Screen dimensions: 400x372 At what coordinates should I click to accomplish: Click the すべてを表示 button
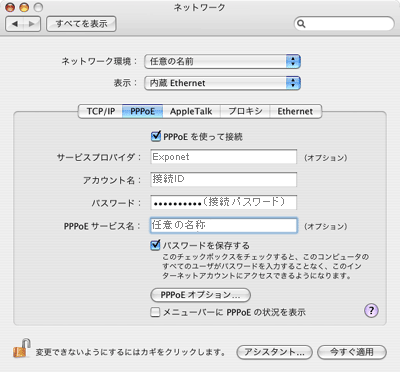[81, 24]
